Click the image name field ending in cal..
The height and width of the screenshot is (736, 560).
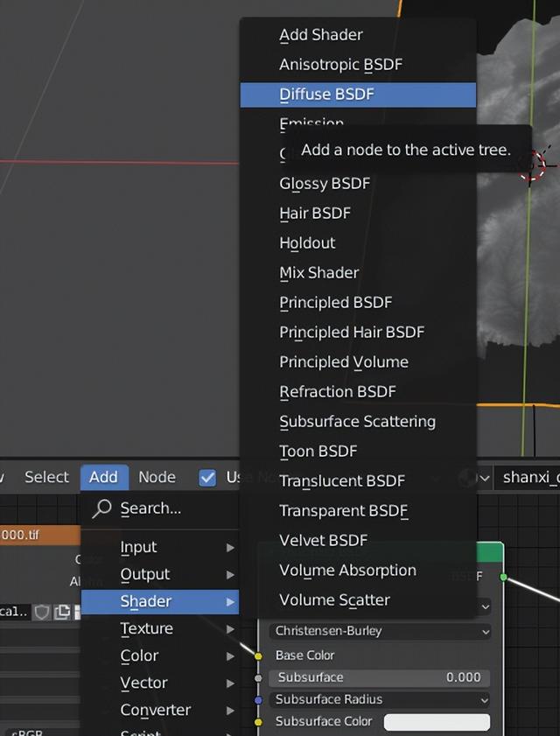[16, 612]
